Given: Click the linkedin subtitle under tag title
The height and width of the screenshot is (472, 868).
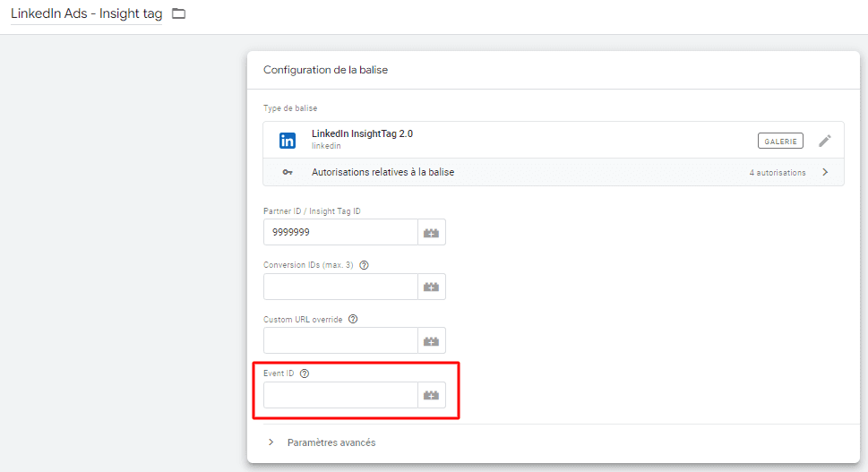Looking at the screenshot, I should click(326, 145).
